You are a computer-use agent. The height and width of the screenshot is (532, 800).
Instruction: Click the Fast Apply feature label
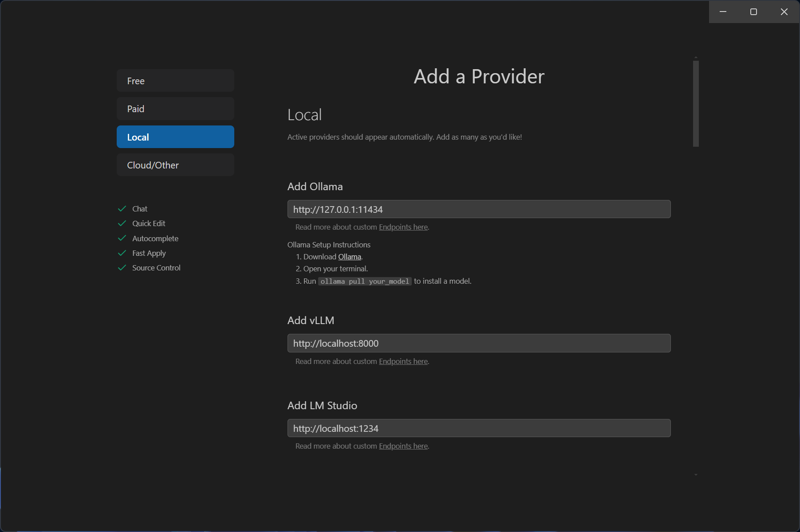(149, 253)
